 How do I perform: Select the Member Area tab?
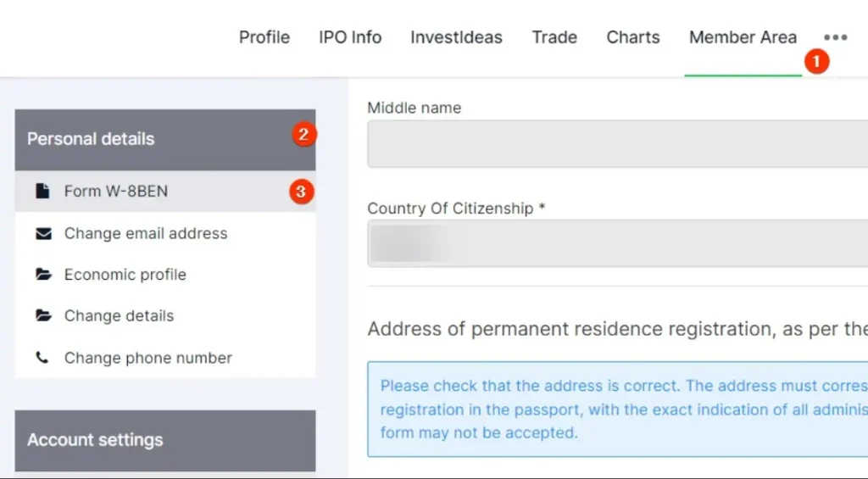pyautogui.click(x=743, y=37)
